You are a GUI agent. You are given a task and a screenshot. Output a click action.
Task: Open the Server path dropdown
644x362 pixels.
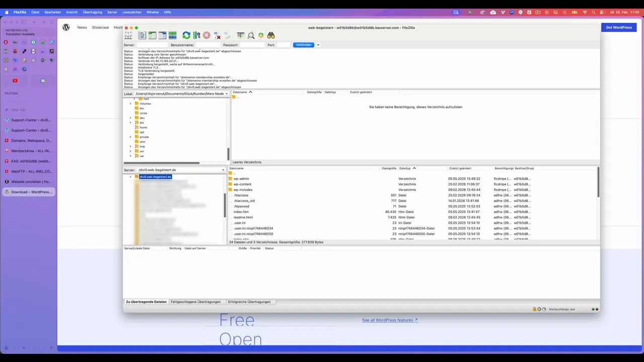click(223, 170)
